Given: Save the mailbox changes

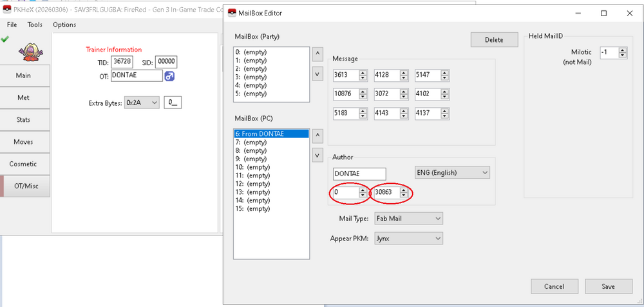Looking at the screenshot, I should [x=607, y=286].
